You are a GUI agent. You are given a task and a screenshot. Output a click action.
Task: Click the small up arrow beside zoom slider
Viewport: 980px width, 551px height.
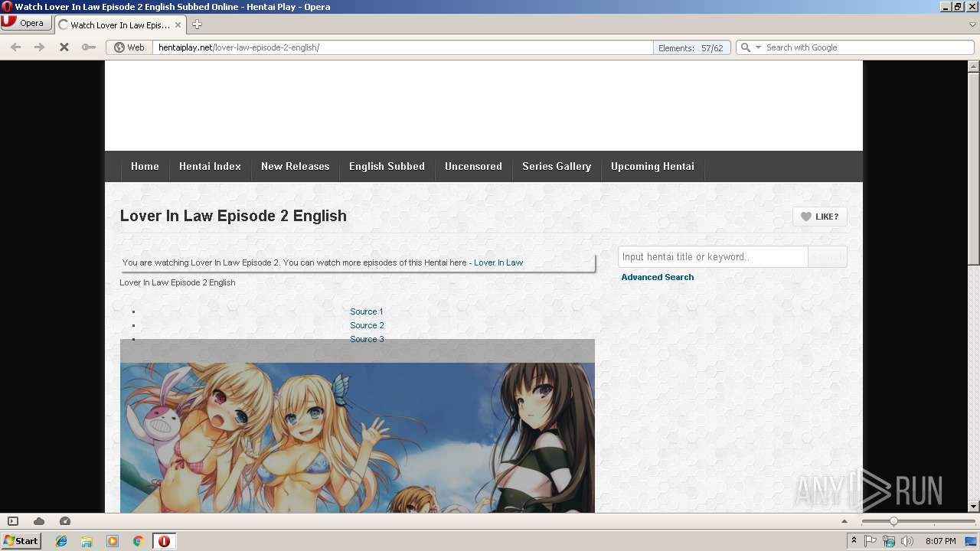(845, 521)
